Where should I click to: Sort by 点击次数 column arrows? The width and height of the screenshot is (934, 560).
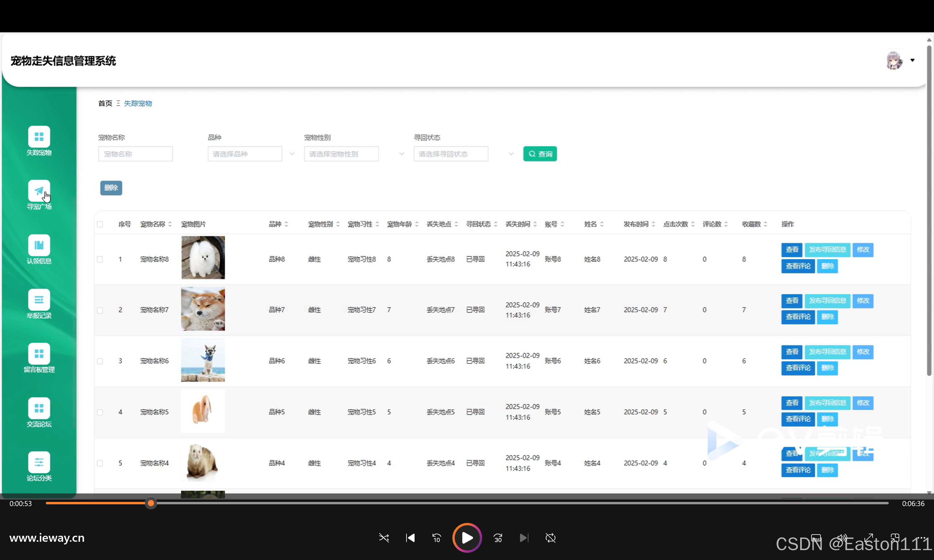click(693, 224)
